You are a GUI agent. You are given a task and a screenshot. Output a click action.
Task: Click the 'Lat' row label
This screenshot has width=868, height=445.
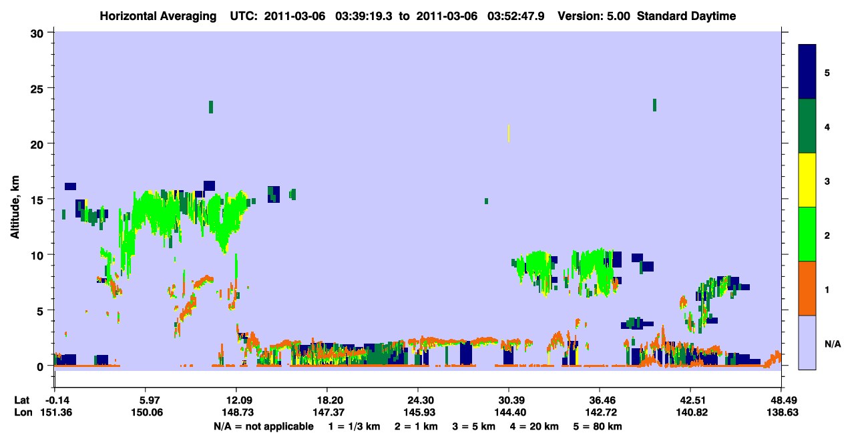21,400
